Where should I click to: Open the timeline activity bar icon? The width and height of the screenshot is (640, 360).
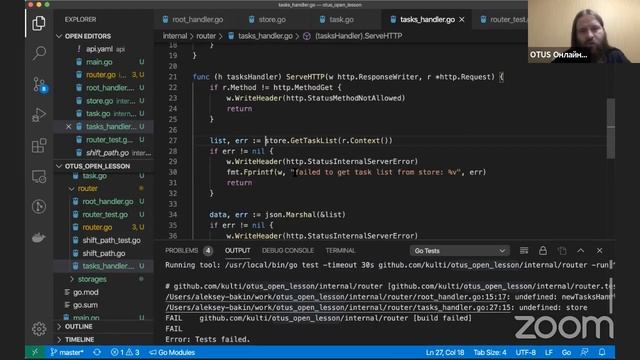(x=39, y=207)
